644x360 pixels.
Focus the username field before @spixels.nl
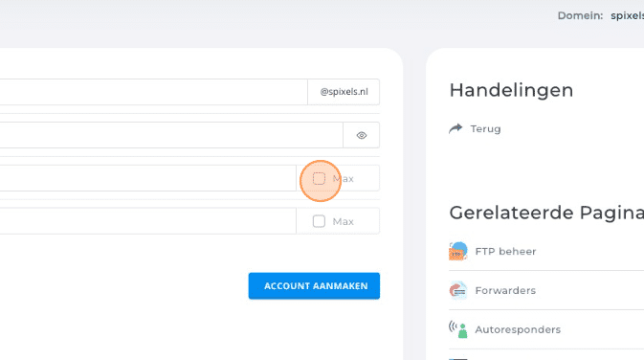(x=154, y=92)
